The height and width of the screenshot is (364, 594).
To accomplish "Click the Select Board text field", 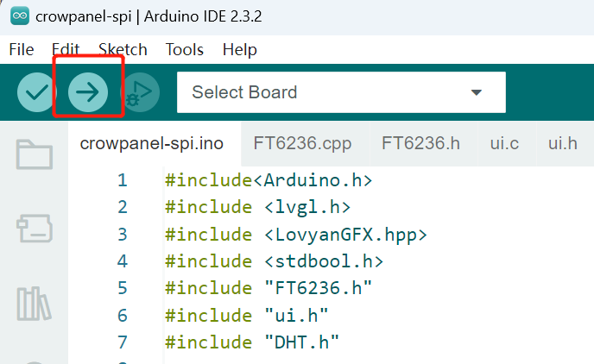I will pyautogui.click(x=341, y=92).
